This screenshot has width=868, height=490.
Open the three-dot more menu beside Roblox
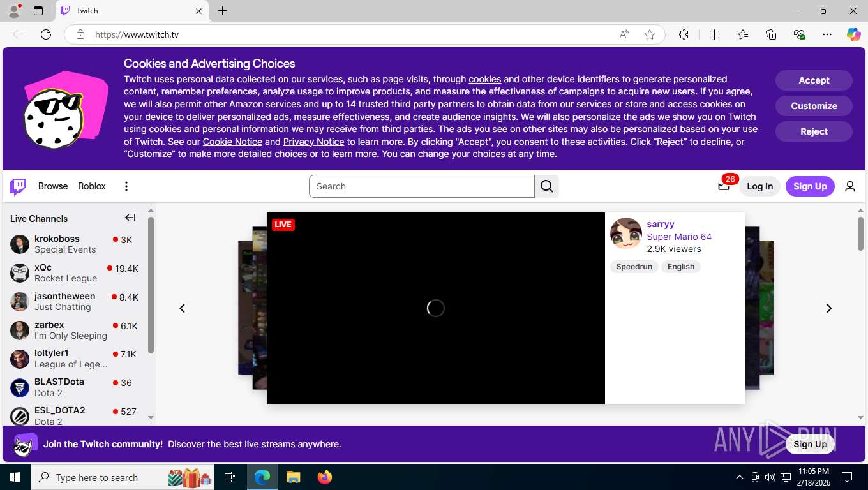pos(126,186)
